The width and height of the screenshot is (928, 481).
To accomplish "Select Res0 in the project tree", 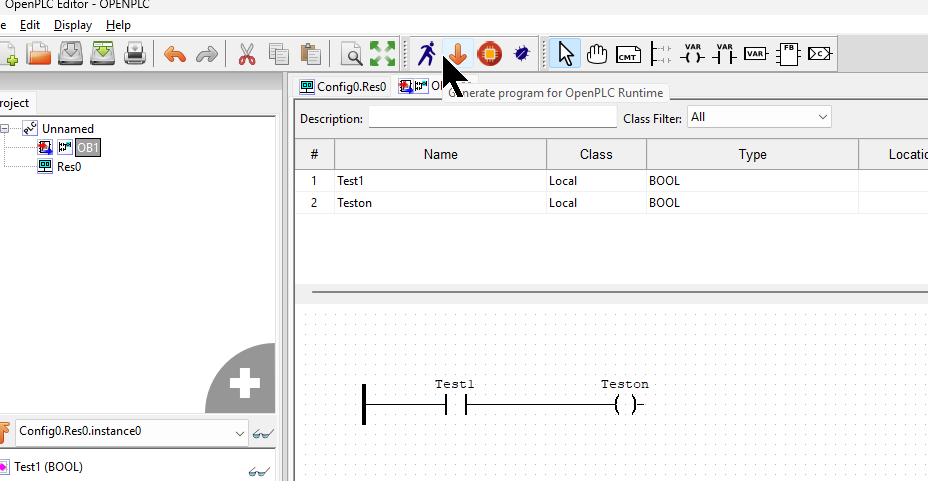I will (x=69, y=167).
